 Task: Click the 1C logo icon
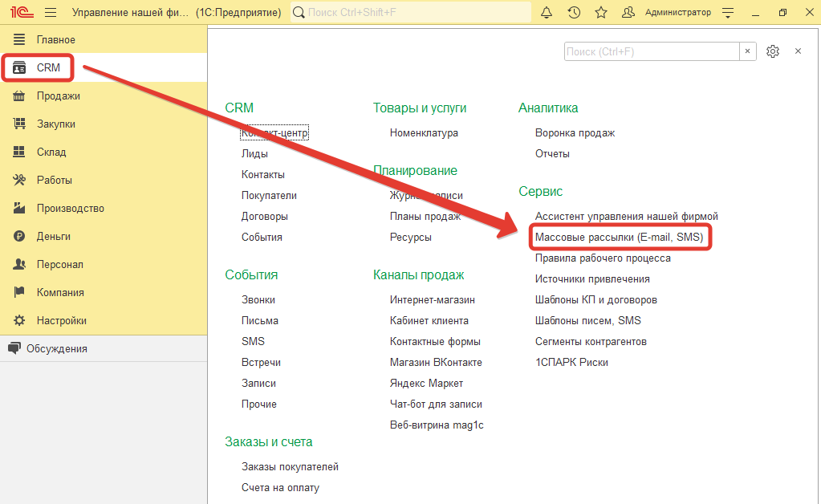(21, 12)
